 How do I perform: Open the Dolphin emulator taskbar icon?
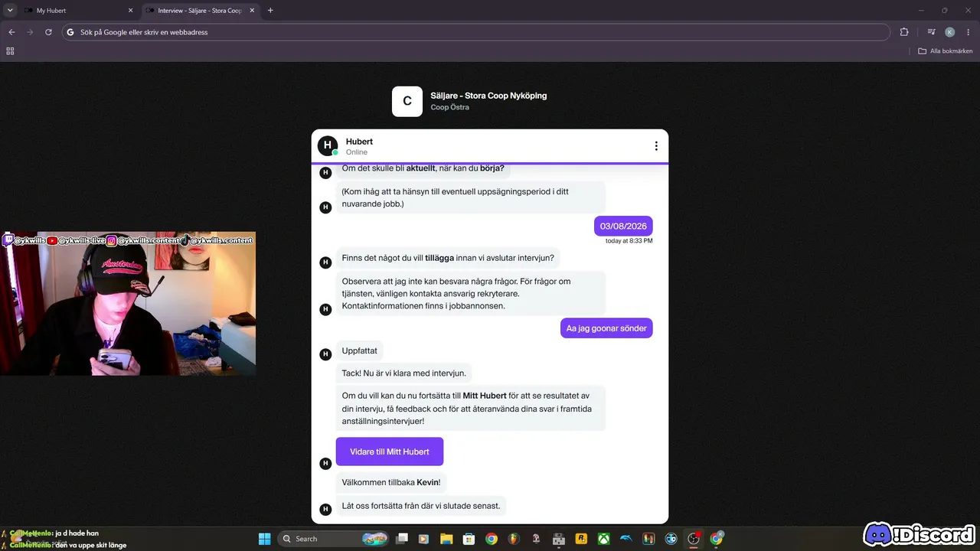click(x=626, y=539)
